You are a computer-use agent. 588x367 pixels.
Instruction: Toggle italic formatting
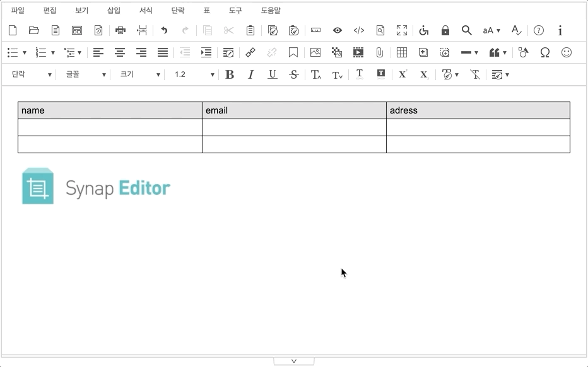click(250, 74)
